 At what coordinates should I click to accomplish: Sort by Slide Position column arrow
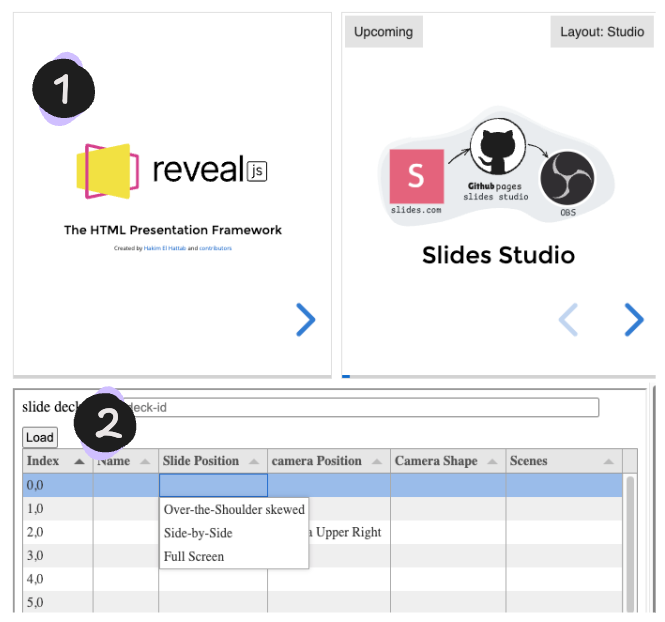254,462
